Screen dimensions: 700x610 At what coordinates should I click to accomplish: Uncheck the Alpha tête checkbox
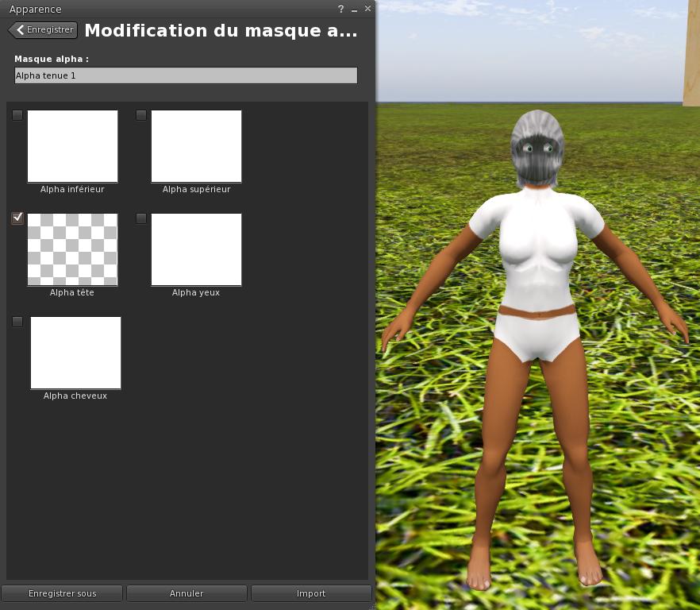pos(17,218)
